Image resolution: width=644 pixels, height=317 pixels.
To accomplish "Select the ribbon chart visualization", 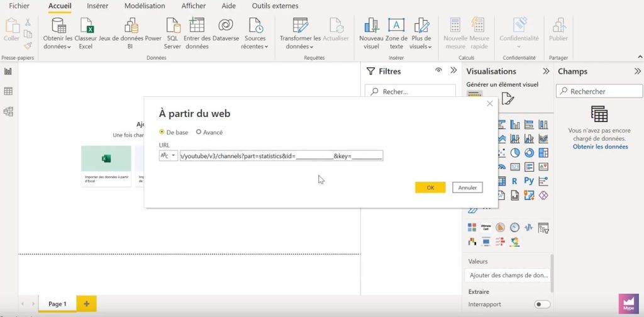I will (x=543, y=138).
